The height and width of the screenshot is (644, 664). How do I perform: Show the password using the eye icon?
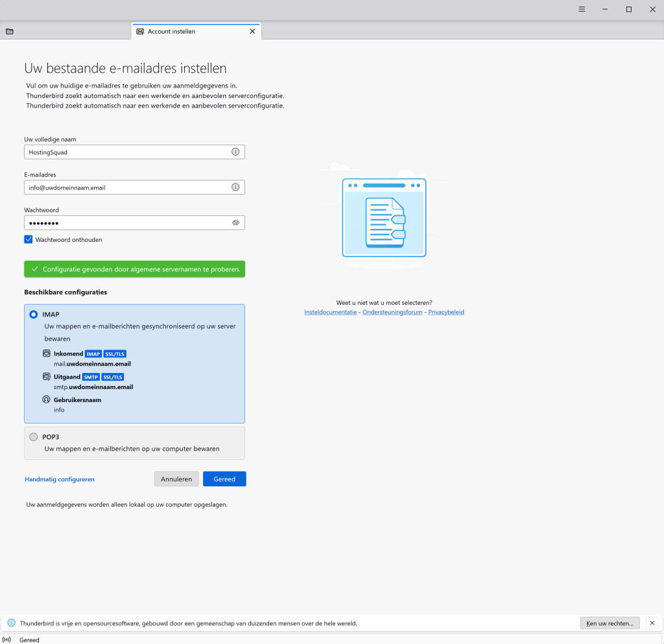coord(235,222)
